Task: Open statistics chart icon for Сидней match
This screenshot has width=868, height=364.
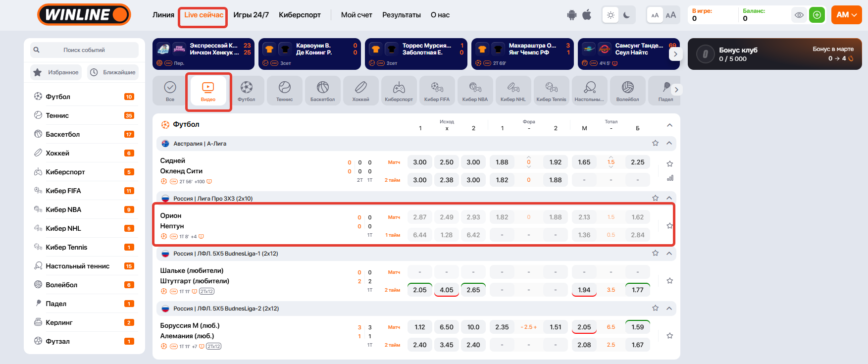Action: coord(670,178)
